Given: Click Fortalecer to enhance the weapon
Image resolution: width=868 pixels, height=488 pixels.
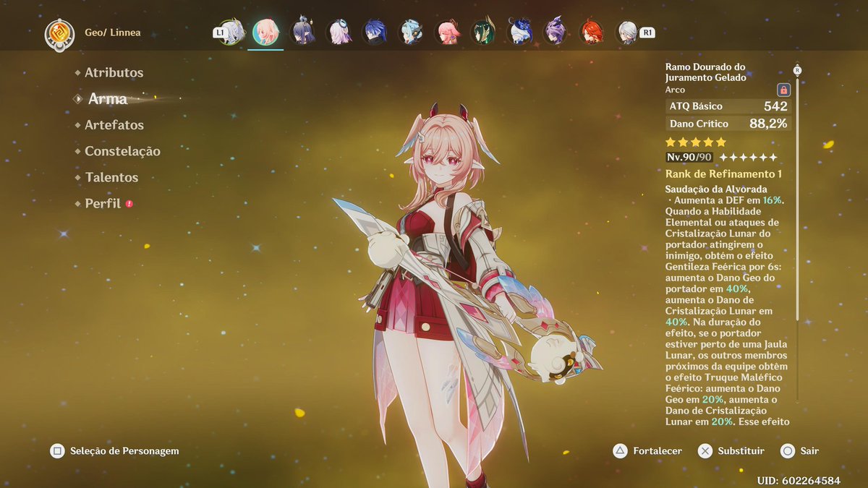Looking at the screenshot, I should point(658,451).
